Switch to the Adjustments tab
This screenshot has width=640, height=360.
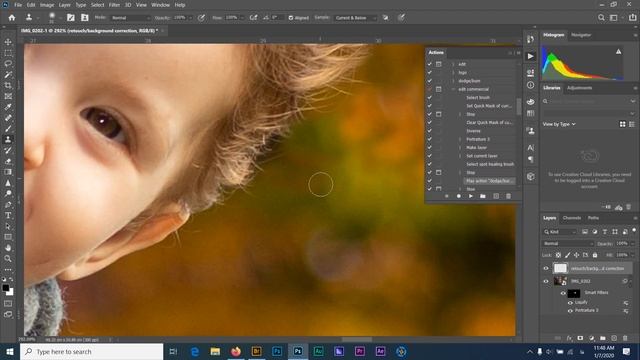(x=579, y=88)
